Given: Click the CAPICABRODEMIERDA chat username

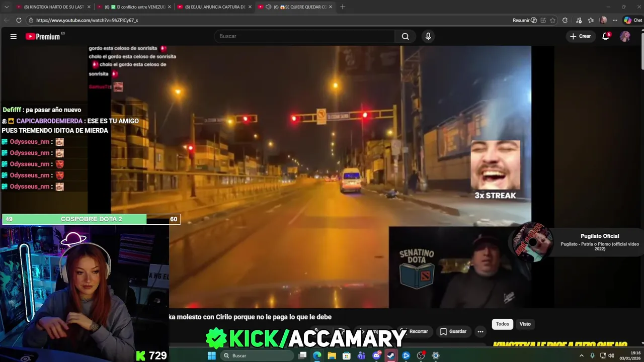Looking at the screenshot, I should 49,121.
